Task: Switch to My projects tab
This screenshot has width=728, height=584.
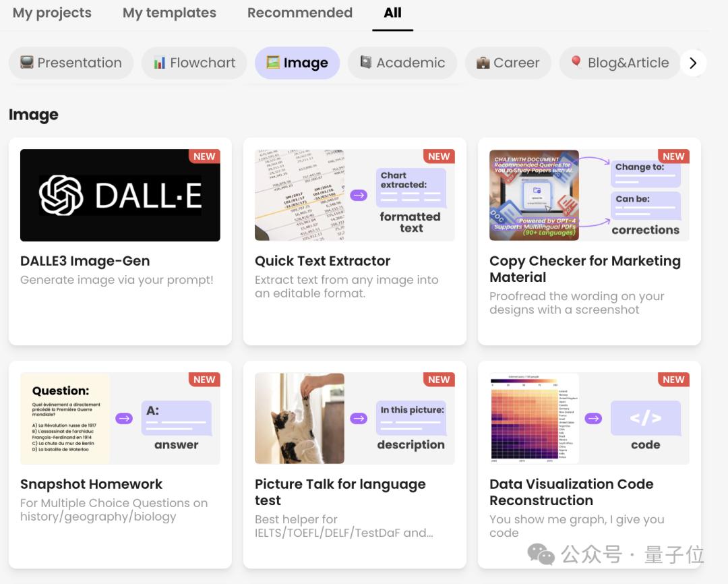Action: [52, 13]
